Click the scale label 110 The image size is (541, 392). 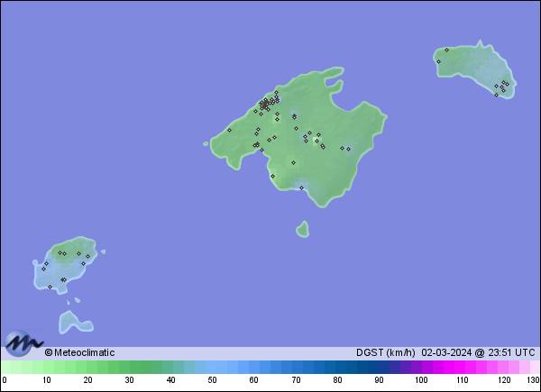tap(463, 380)
